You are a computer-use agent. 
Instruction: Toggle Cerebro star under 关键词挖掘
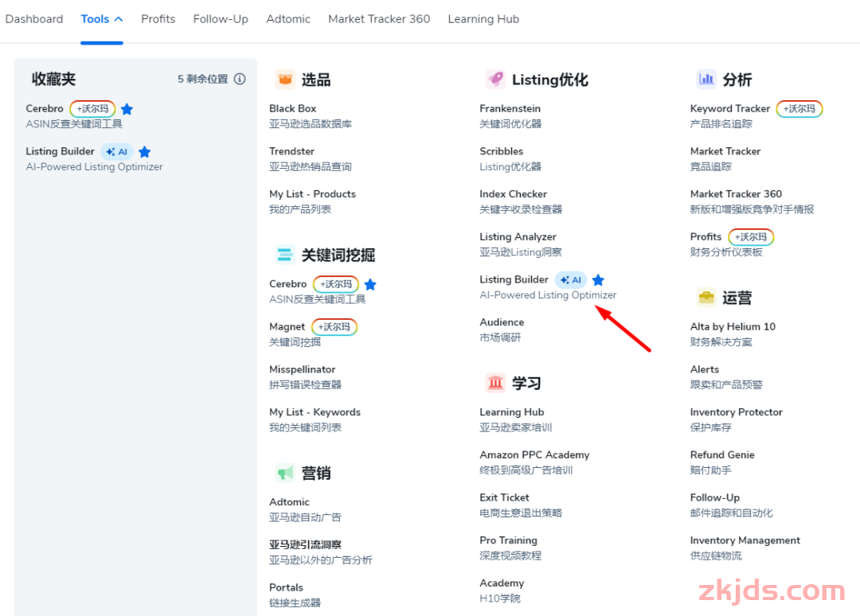coord(370,284)
